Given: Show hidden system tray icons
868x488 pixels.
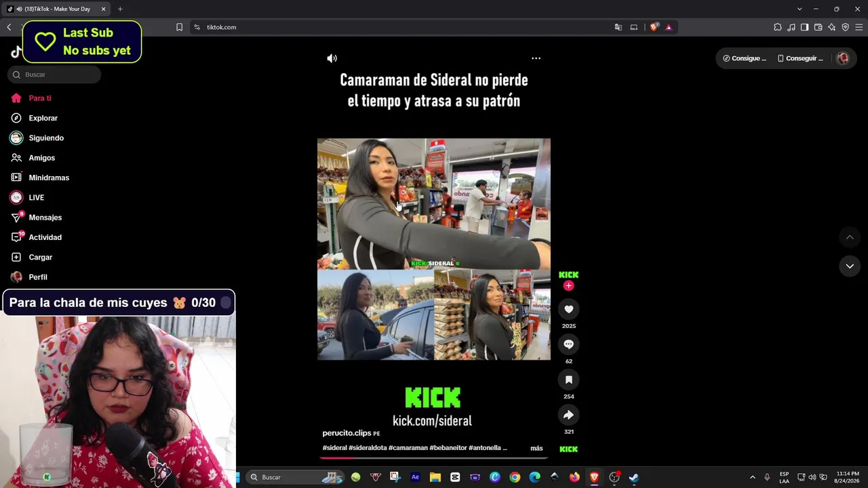Looking at the screenshot, I should tap(752, 477).
